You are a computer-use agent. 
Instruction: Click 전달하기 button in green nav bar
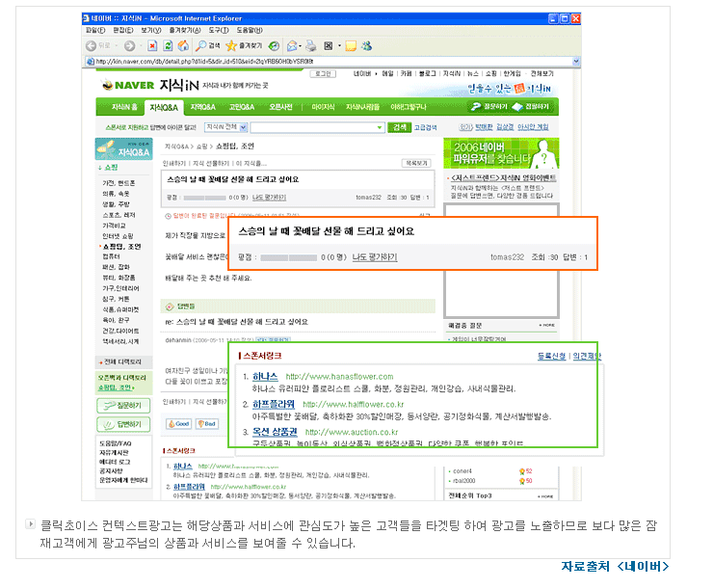(531, 106)
